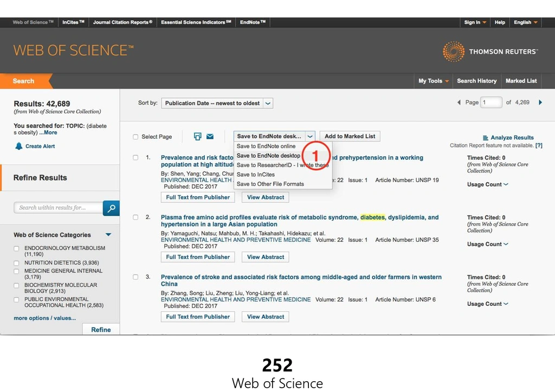
Task: Click the Create Alert bell icon
Action: click(19, 146)
